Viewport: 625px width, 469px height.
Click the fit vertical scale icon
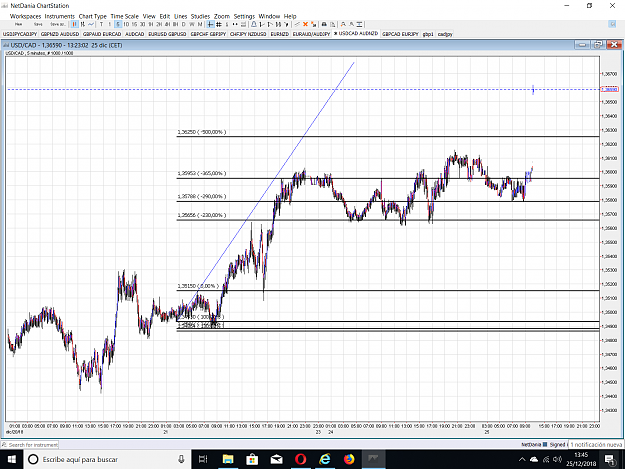360,24
